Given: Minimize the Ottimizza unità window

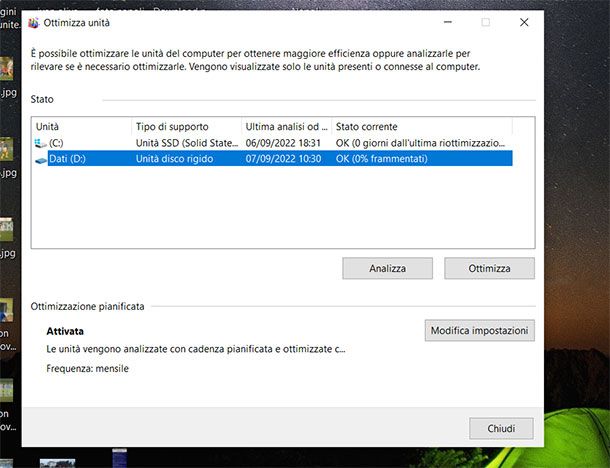Looking at the screenshot, I should (x=448, y=22).
